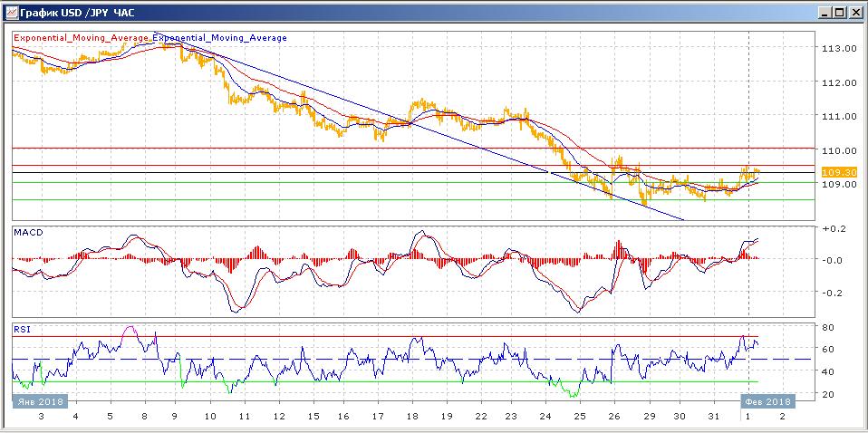Screen dimensions: 868x433
Task: Select date 26 on the time axis
Action: coord(613,416)
